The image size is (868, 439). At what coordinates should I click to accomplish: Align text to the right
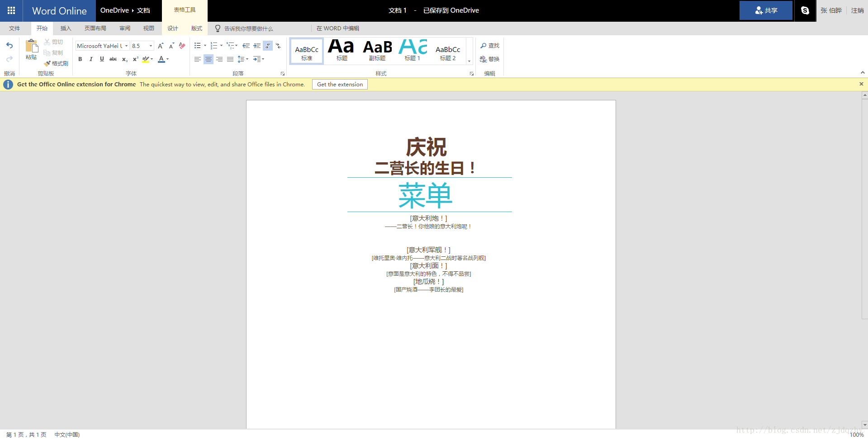pos(219,59)
